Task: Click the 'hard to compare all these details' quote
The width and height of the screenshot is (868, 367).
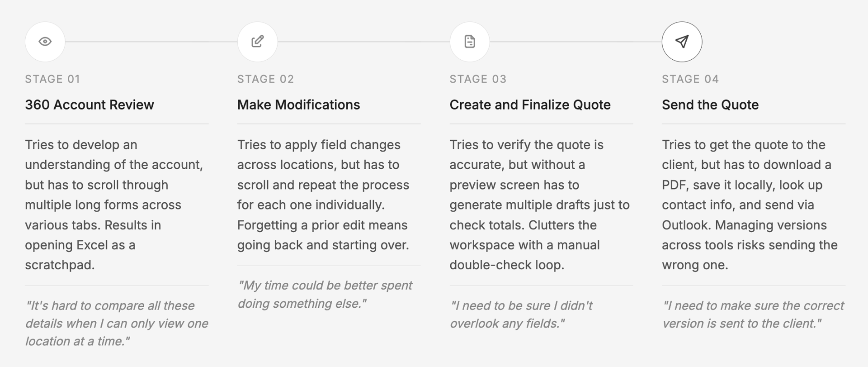Action: coord(117,323)
